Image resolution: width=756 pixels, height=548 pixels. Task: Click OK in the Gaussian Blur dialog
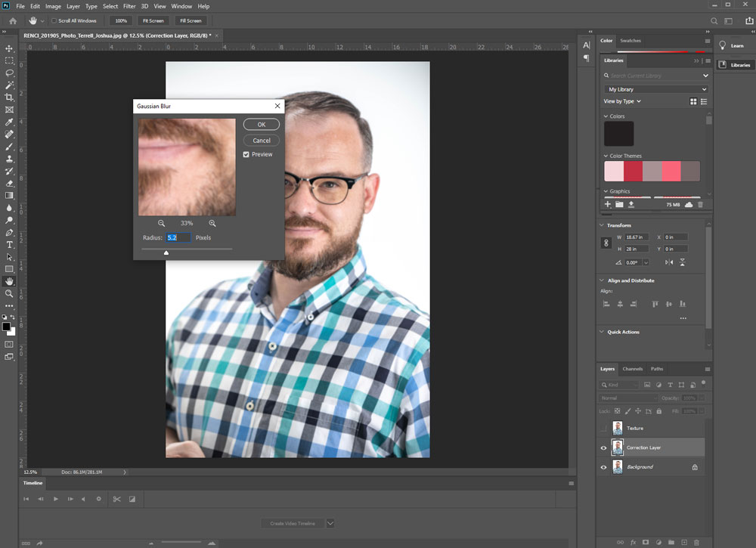pyautogui.click(x=261, y=124)
